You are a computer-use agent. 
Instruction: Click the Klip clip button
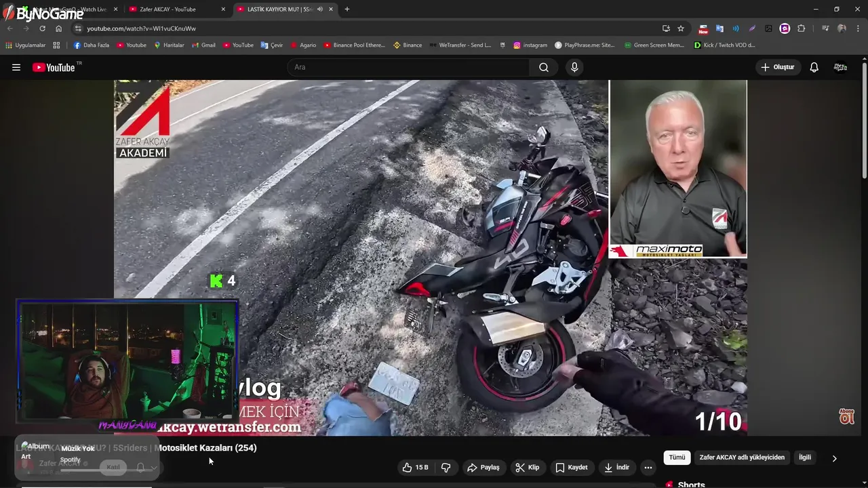coord(528,468)
